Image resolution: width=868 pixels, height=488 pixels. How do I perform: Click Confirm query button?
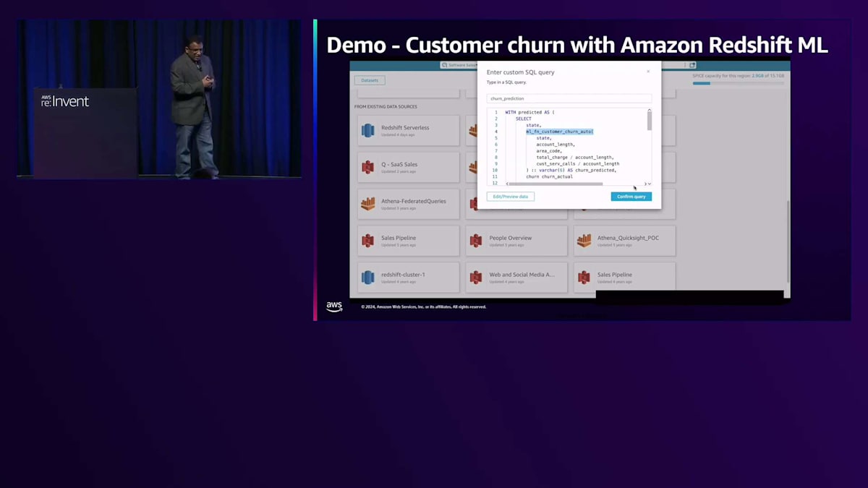(631, 197)
